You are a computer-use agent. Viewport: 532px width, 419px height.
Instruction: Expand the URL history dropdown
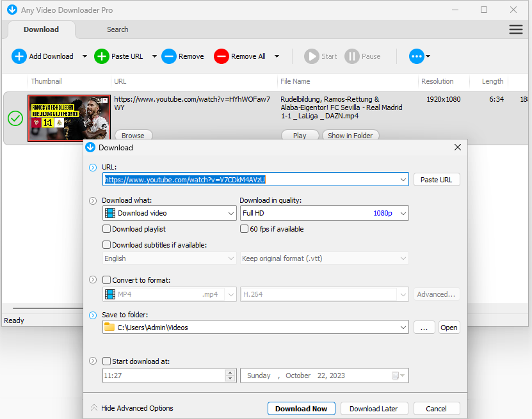coord(403,180)
